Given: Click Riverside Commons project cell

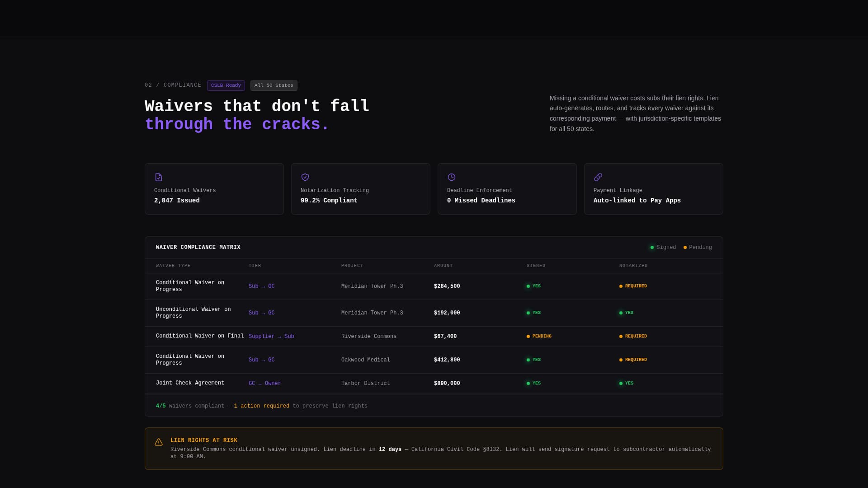Looking at the screenshot, I should pos(369,337).
